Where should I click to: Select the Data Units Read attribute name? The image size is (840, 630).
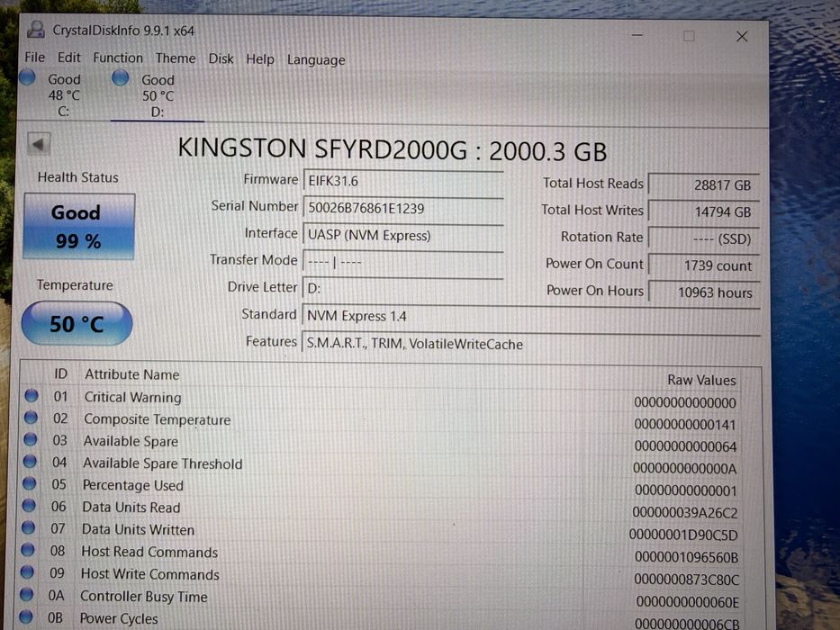[x=131, y=508]
